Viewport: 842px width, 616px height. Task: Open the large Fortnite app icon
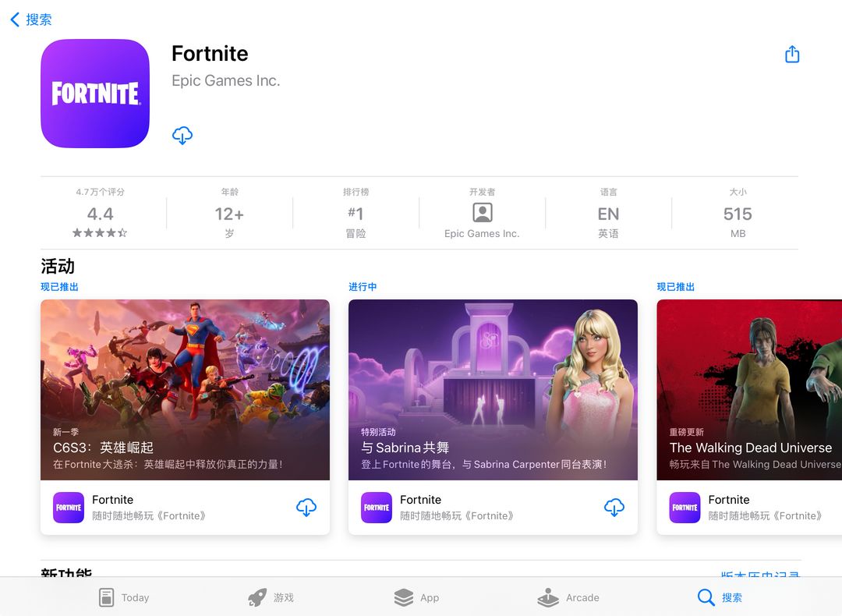95,94
